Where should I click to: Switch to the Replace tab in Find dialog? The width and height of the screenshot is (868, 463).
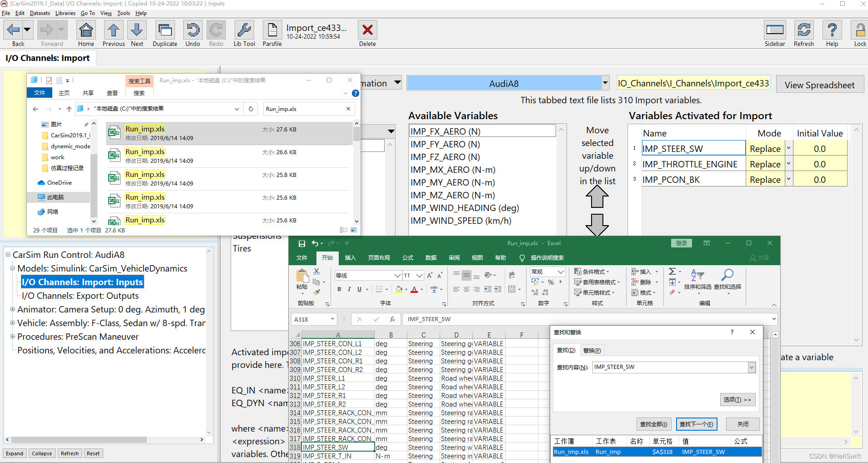[592, 350]
